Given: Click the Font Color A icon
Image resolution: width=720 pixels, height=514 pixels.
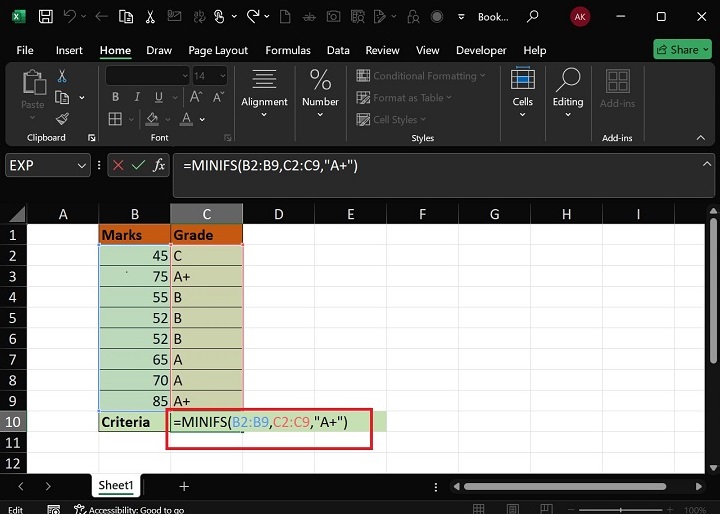Looking at the screenshot, I should [186, 119].
